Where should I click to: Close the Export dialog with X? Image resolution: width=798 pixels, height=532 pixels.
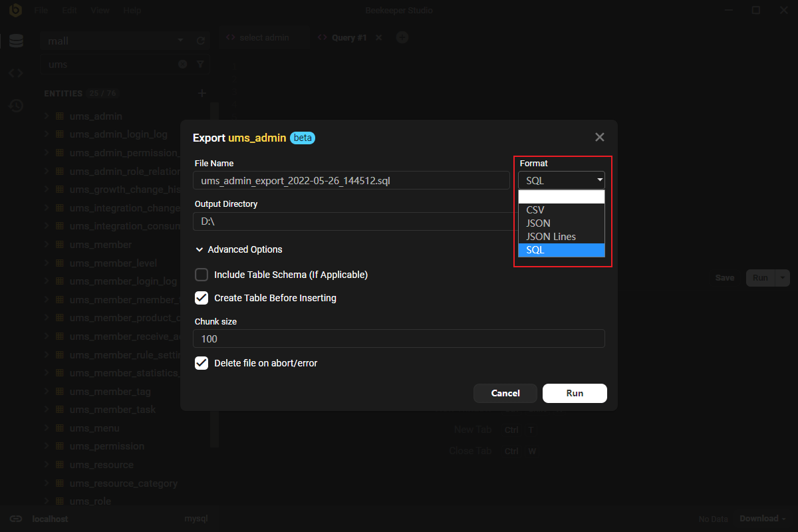click(599, 137)
